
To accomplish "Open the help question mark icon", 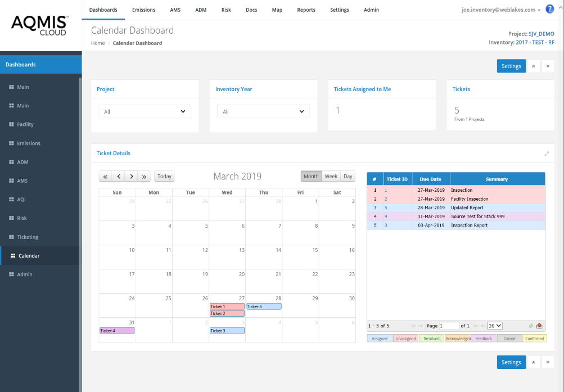I will pos(549,9).
